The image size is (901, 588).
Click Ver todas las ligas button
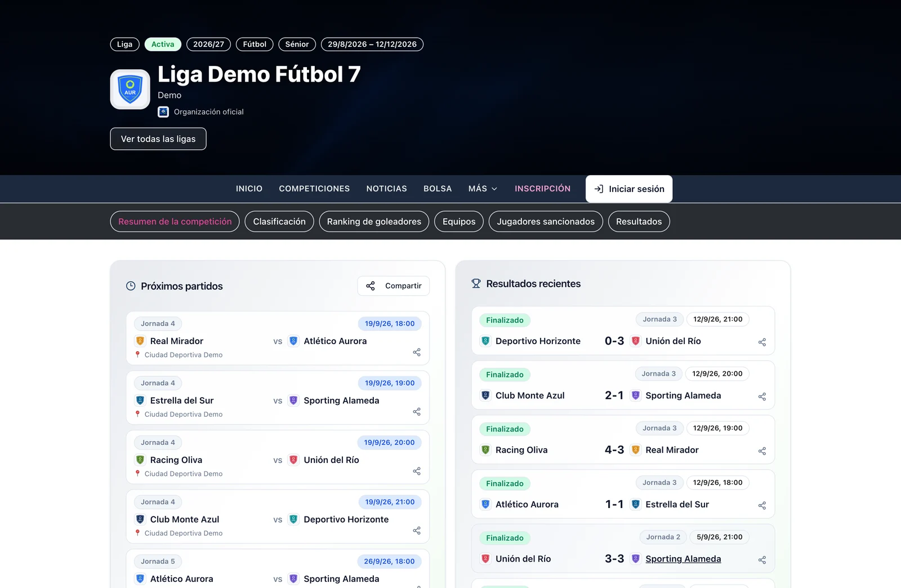tap(158, 139)
